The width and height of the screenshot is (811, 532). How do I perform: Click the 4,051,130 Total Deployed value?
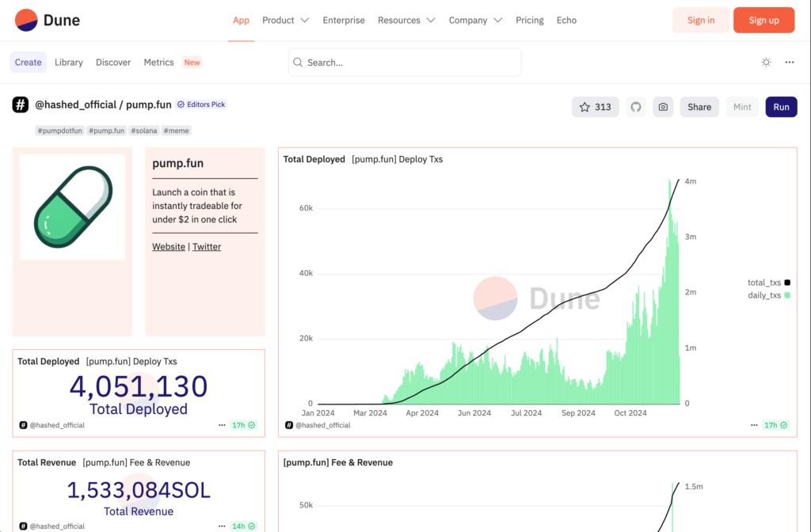tap(139, 386)
